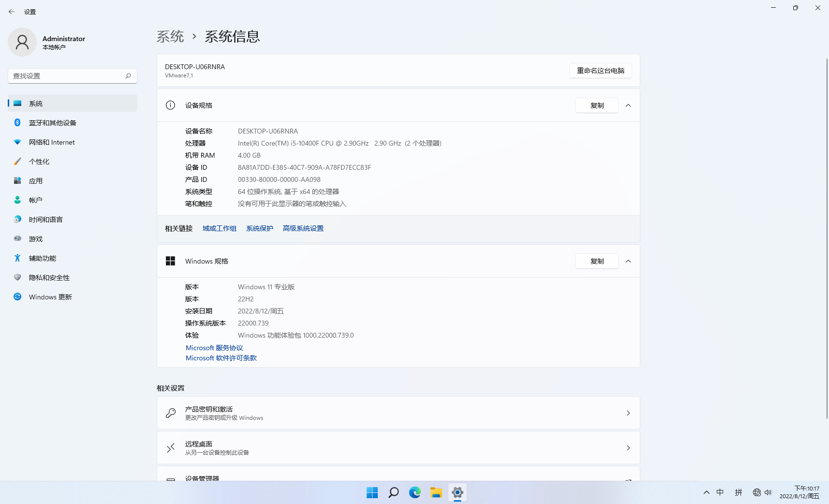Select Apps in the settings sidebar
The width and height of the screenshot is (829, 504).
point(36,181)
